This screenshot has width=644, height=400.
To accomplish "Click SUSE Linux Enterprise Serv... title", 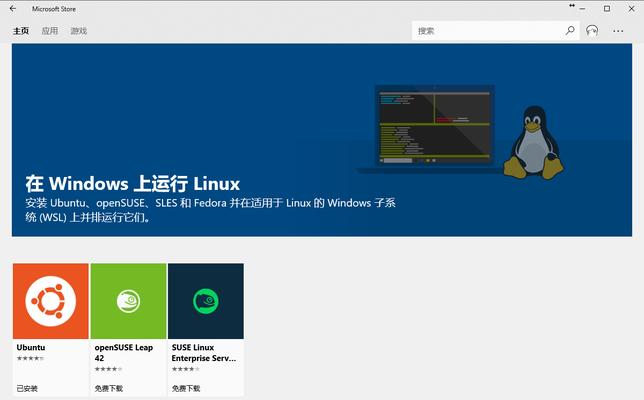I will pyautogui.click(x=204, y=353).
